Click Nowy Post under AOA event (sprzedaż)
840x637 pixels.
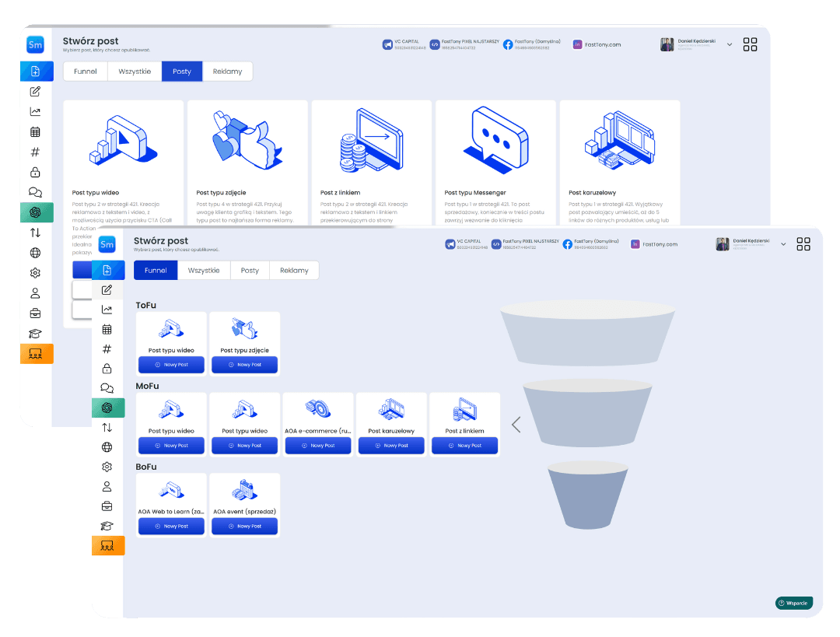click(245, 527)
